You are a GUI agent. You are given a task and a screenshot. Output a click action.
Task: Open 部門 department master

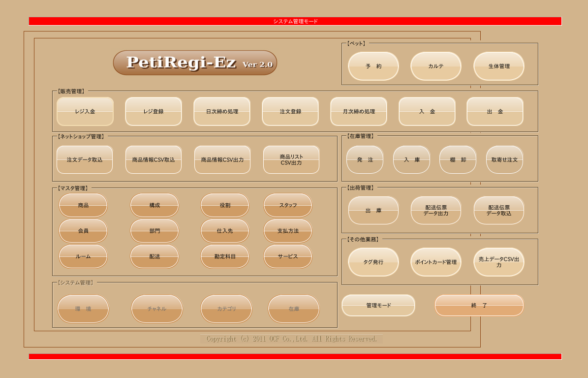155,231
